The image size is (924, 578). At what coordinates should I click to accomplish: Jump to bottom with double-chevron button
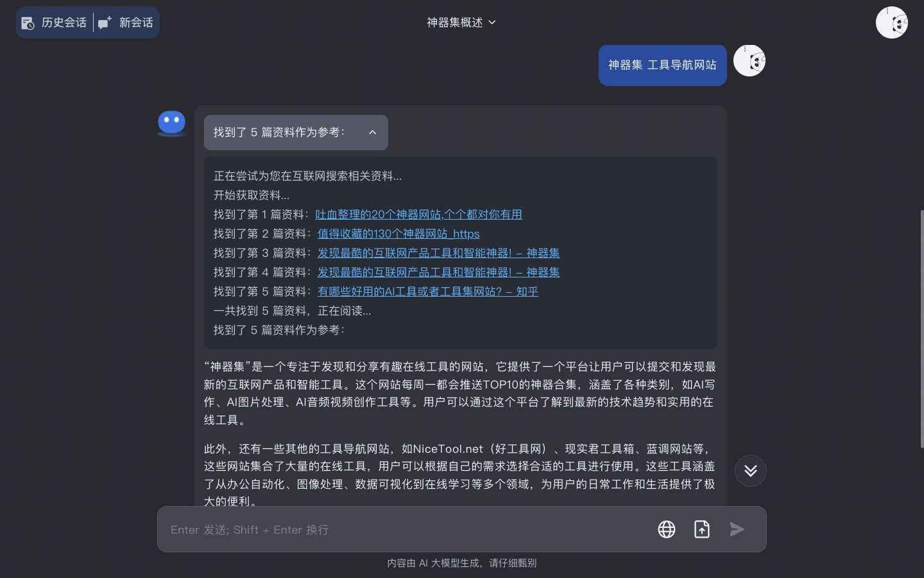[x=751, y=471]
